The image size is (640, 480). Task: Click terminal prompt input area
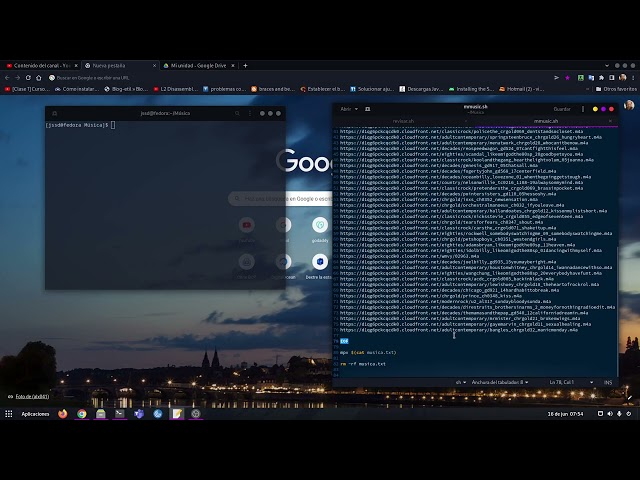(x=113, y=125)
